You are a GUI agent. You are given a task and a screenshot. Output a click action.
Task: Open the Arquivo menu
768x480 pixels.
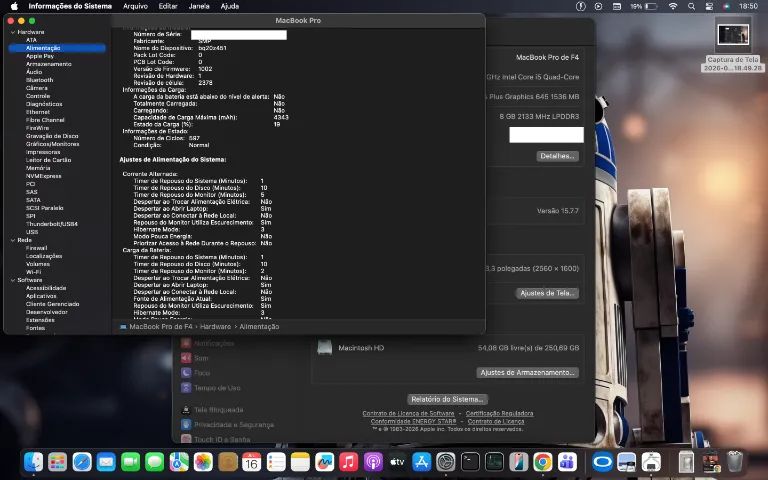[x=135, y=6]
